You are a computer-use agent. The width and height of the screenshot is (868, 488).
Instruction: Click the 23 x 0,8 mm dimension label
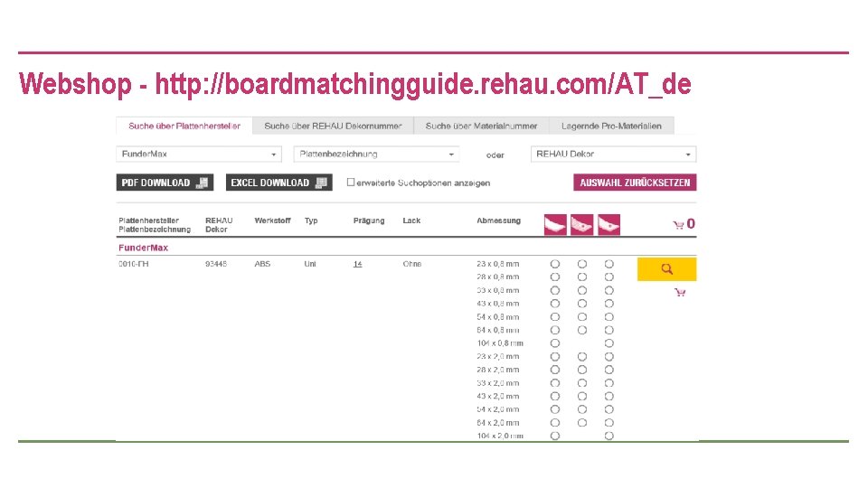coord(497,264)
